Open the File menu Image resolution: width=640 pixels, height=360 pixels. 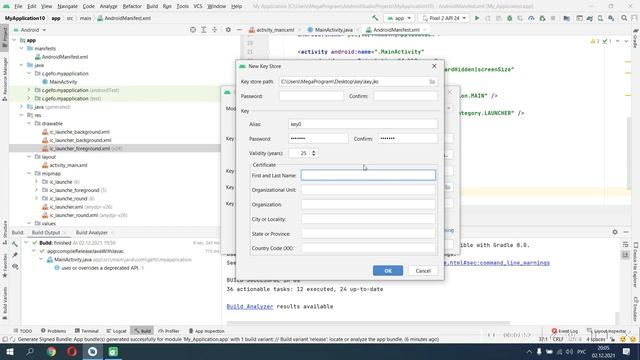click(x=18, y=6)
